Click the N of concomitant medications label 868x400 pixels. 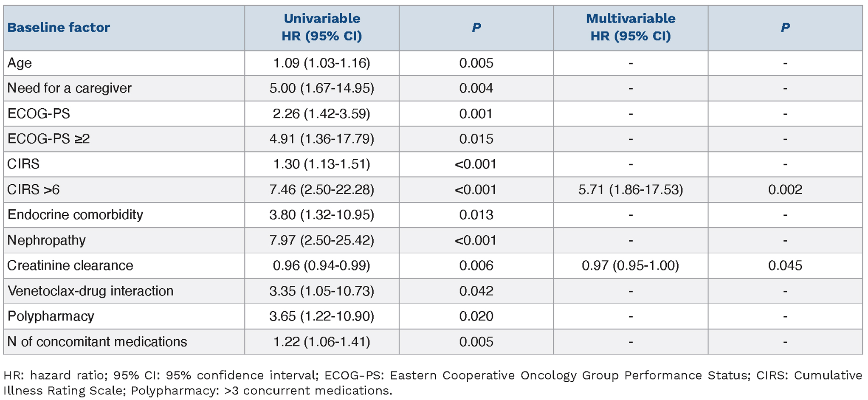(x=97, y=342)
